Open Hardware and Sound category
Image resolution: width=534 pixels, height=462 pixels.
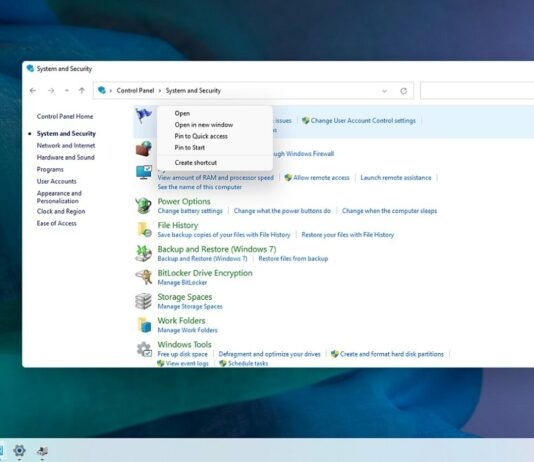[x=65, y=157]
